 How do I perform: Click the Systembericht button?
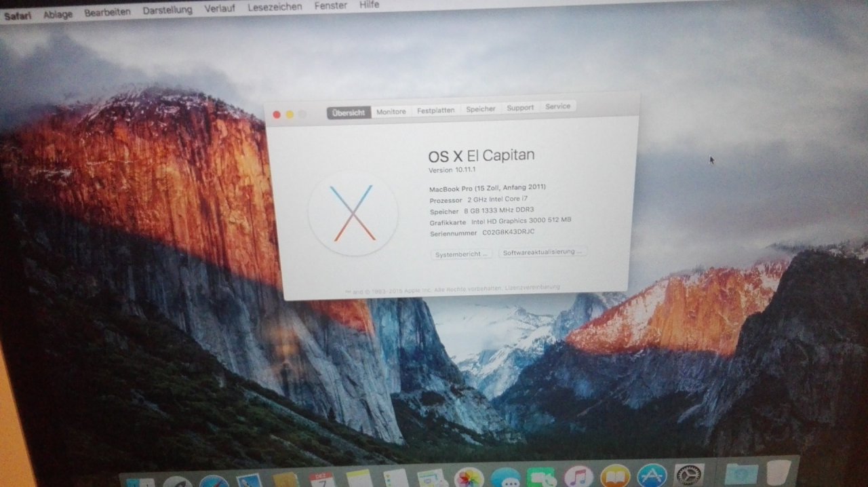point(462,254)
